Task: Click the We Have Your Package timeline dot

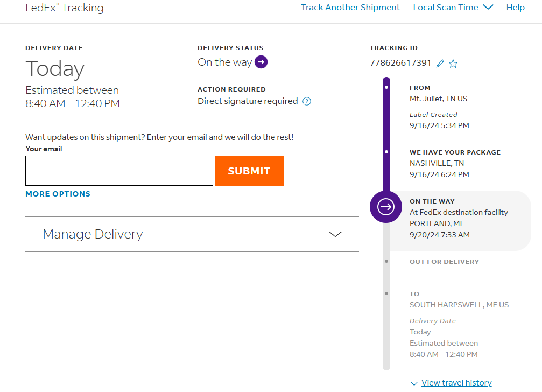Action: point(386,152)
